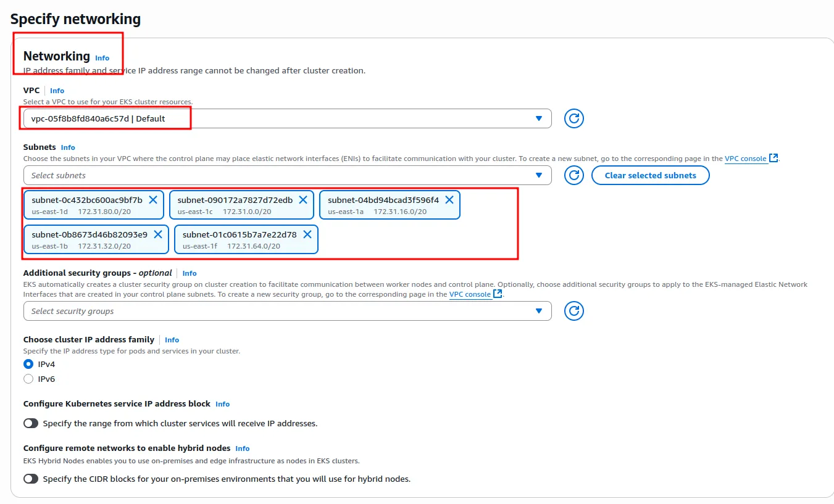Remove subnet-01c0615b7a7e22d78 from selection
Screen dimensions: 834x504
tap(307, 234)
